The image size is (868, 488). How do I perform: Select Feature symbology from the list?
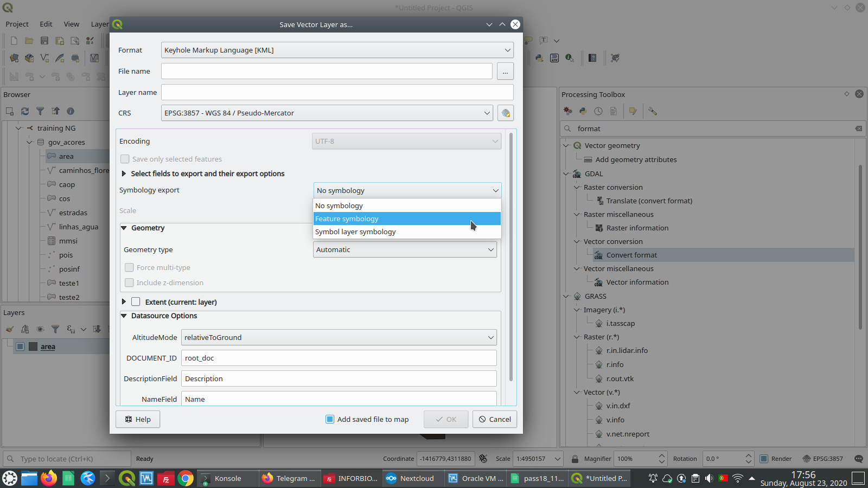click(407, 219)
